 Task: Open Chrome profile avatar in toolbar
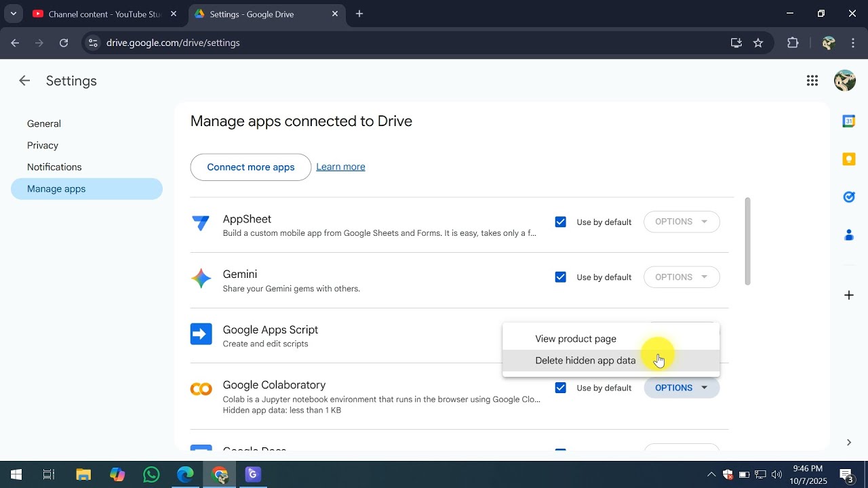pos(828,43)
